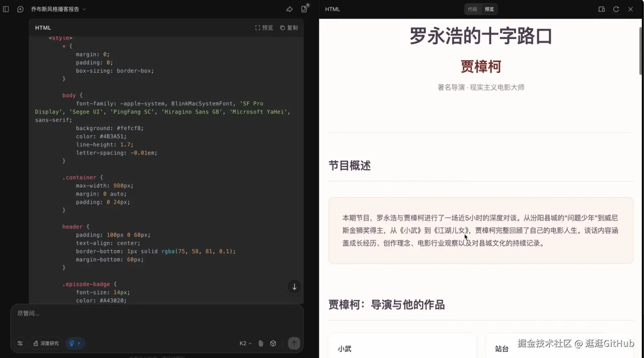Click the preview panel's vertical scrollbar

(x=640, y=51)
